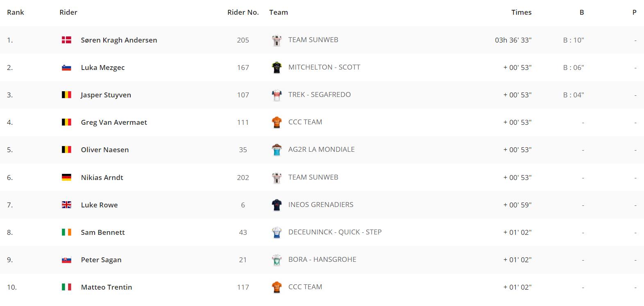
Task: Click the AG2R La Mondiale jersey icon
Action: [x=277, y=150]
